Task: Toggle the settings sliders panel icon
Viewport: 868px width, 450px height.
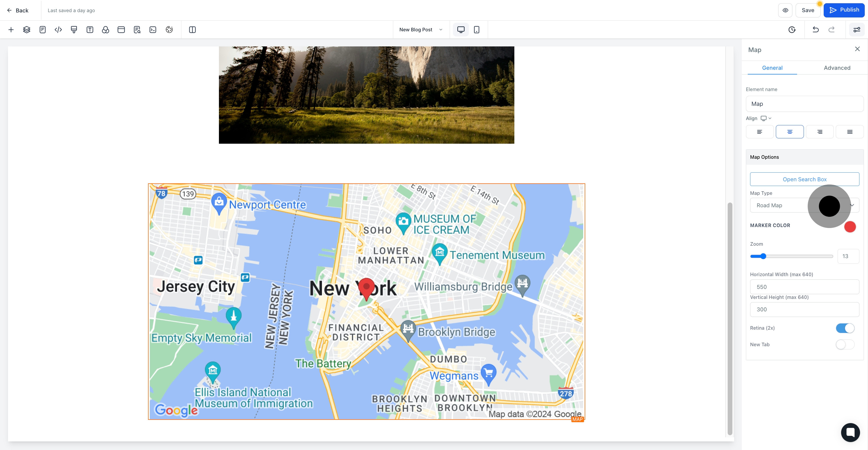Action: tap(856, 30)
